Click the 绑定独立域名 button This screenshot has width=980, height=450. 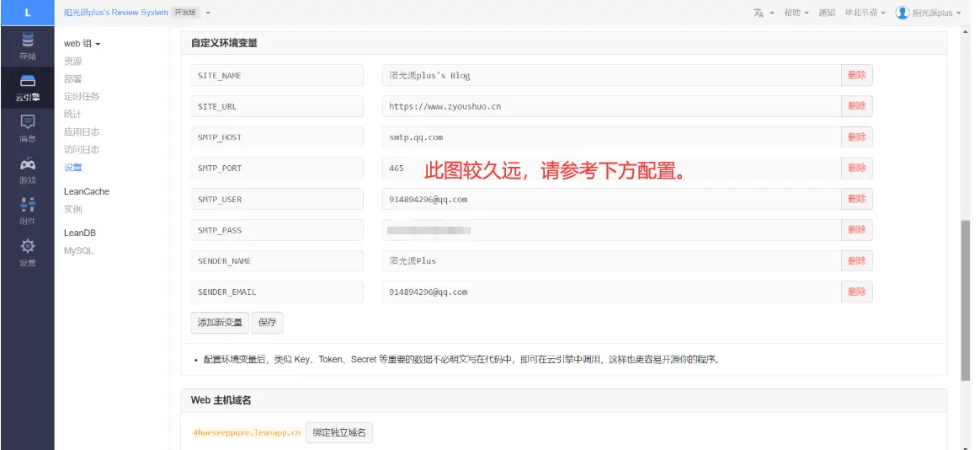click(x=338, y=432)
